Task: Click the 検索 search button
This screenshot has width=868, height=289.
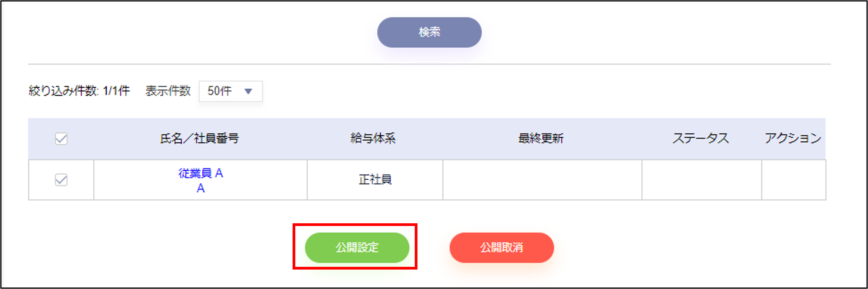Action: tap(429, 32)
